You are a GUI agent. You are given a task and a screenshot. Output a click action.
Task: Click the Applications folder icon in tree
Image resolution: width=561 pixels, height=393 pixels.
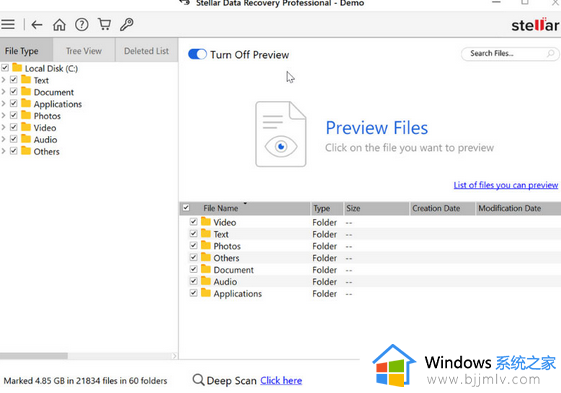click(26, 103)
